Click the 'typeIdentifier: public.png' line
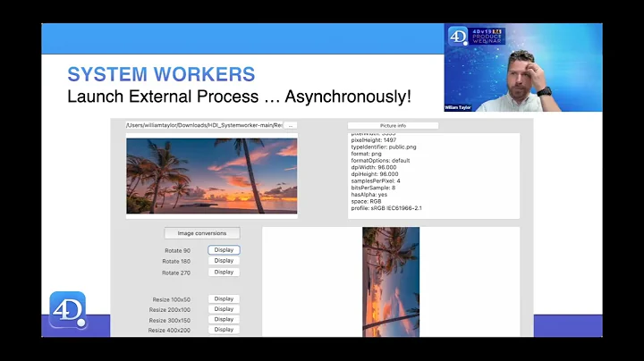 [384, 147]
